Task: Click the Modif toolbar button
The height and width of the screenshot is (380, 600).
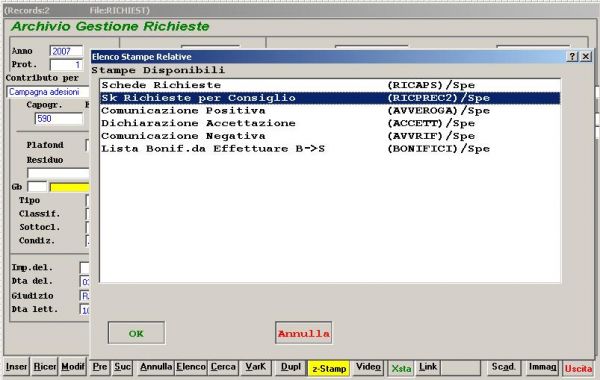Action: click(73, 367)
